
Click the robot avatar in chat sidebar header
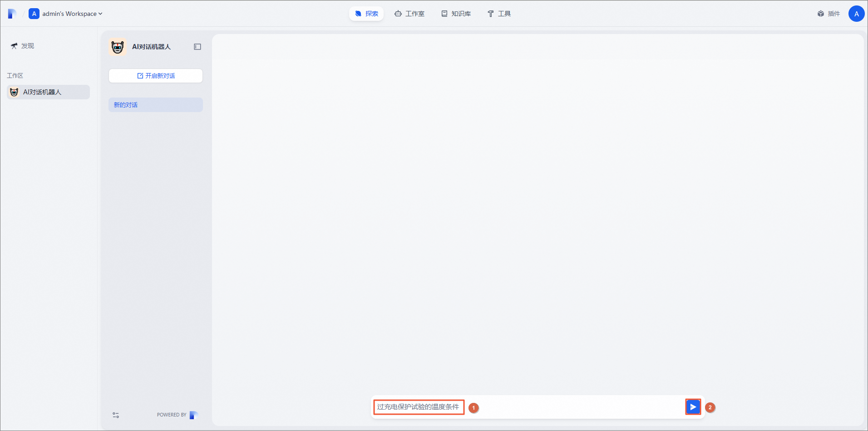tap(118, 47)
